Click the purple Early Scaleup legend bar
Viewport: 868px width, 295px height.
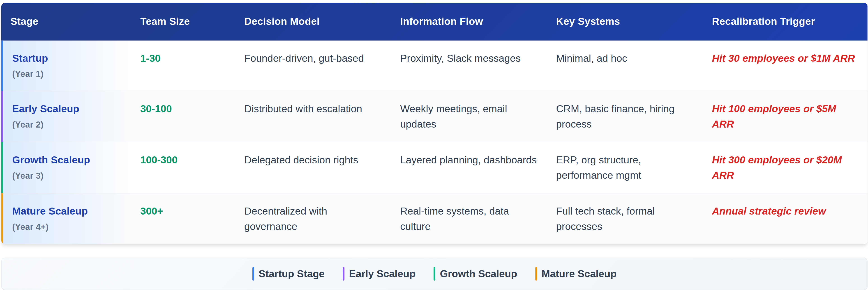[343, 274]
